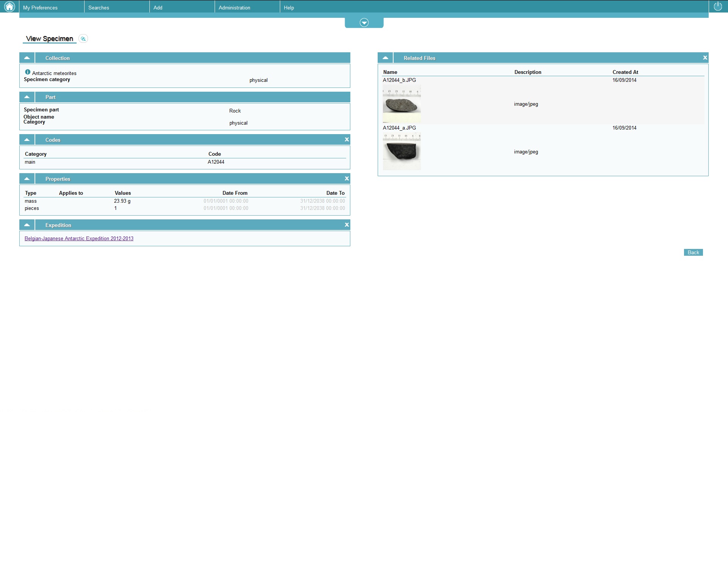
Task: Close the Codes panel with X
Action: click(347, 140)
